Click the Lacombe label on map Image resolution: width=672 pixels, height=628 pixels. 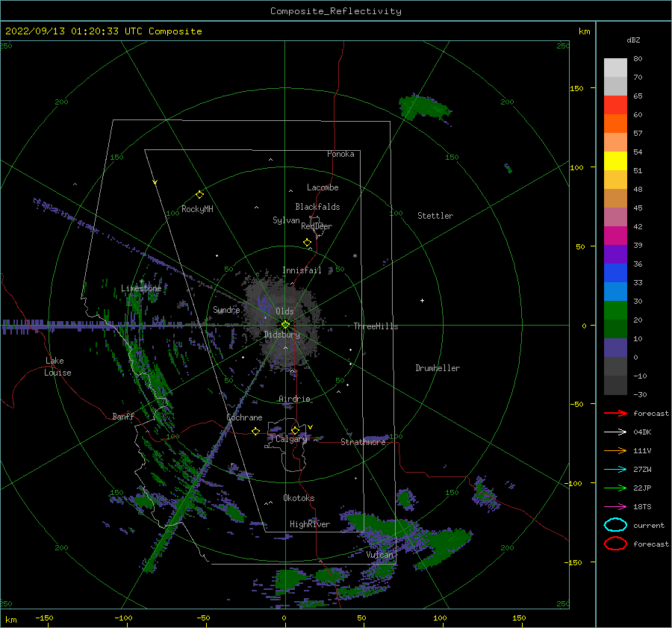pos(323,187)
